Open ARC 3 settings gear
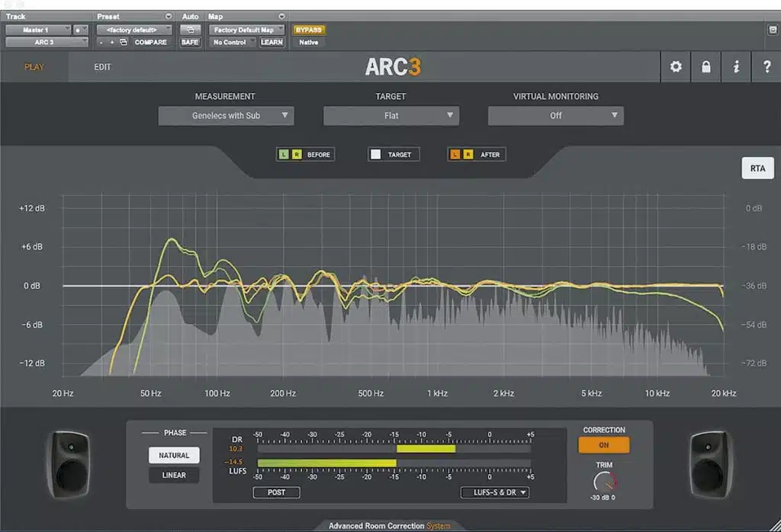This screenshot has height=532, width=781. click(x=676, y=66)
